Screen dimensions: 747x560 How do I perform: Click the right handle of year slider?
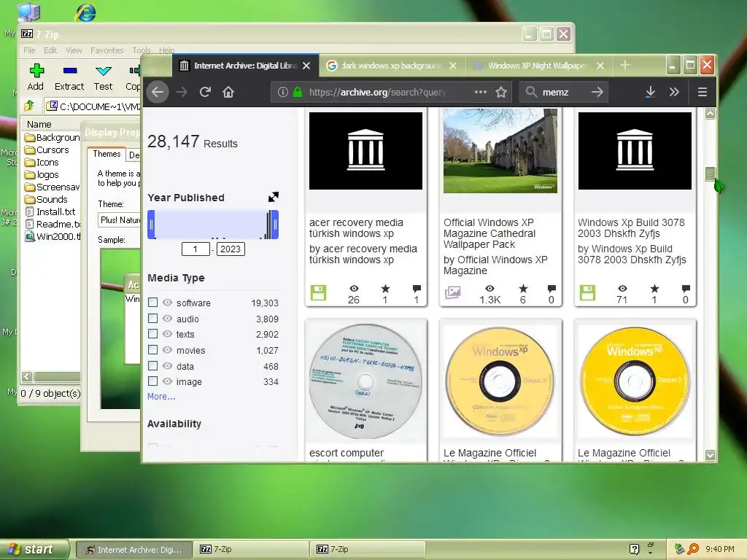coord(275,225)
